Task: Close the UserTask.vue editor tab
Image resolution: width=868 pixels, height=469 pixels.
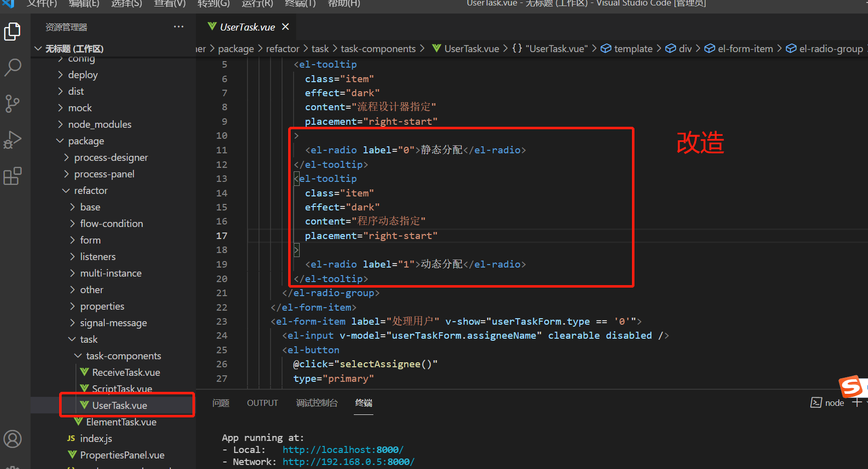Action: pyautogui.click(x=286, y=27)
